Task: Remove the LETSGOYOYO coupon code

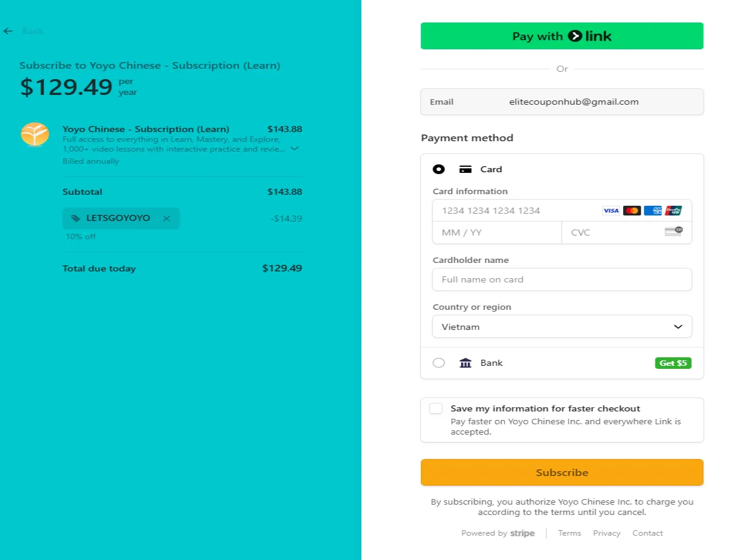Action: pos(166,219)
